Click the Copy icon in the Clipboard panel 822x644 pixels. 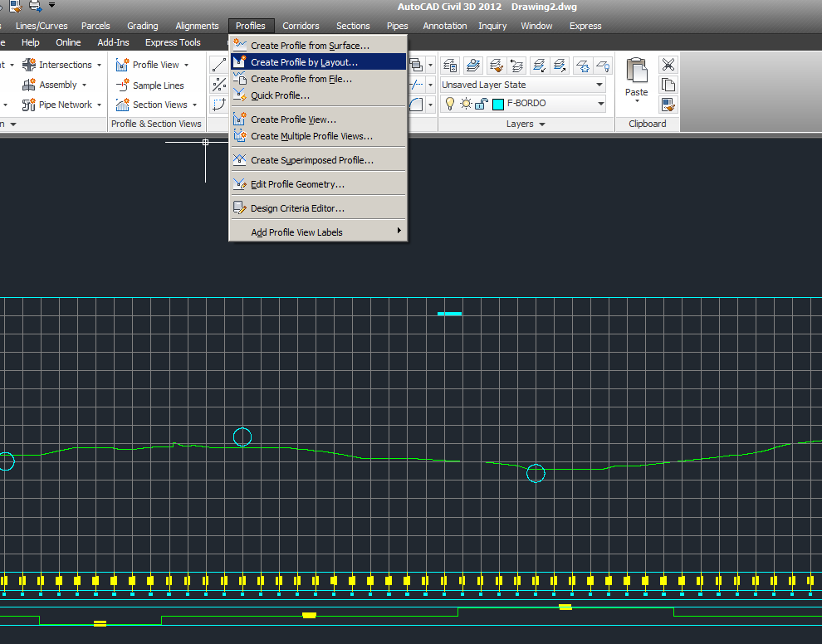(x=668, y=84)
